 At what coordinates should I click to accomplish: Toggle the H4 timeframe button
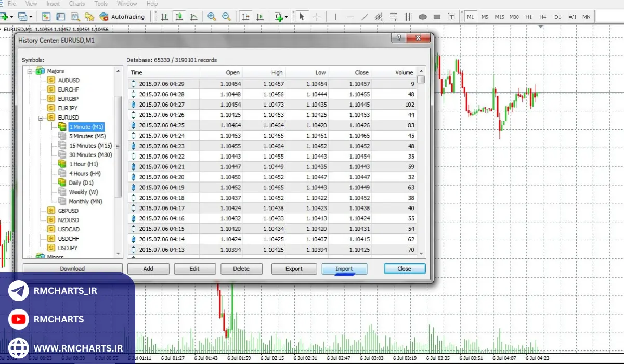point(543,17)
